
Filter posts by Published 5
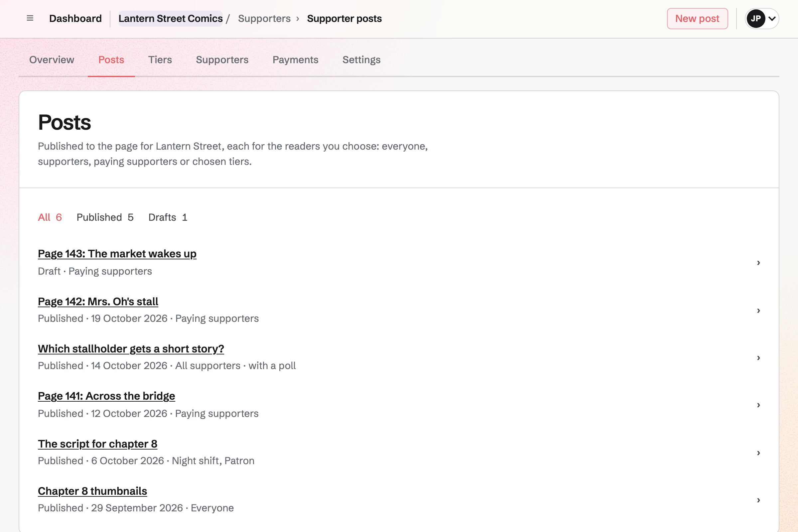pos(105,217)
